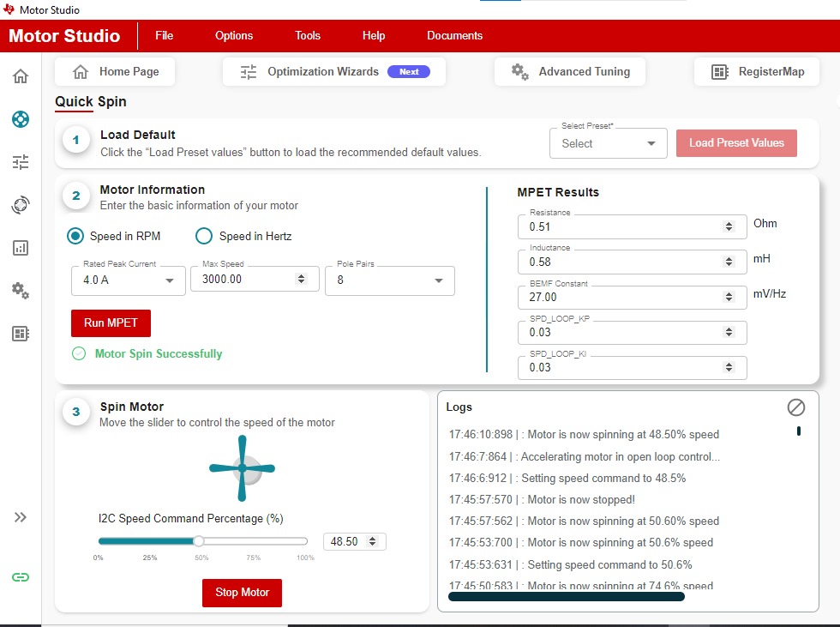The width and height of the screenshot is (840, 627).
Task: Open the Pole Pairs dropdown
Action: click(389, 280)
